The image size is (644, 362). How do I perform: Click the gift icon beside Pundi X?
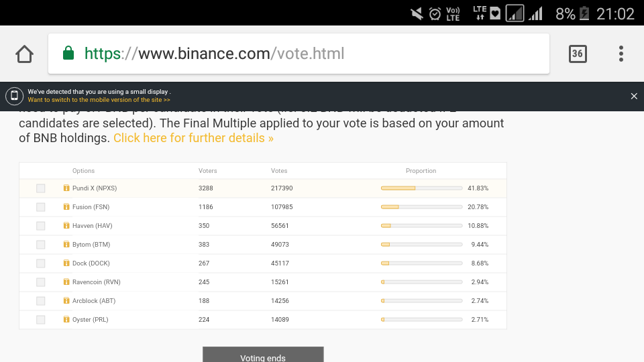tap(66, 188)
